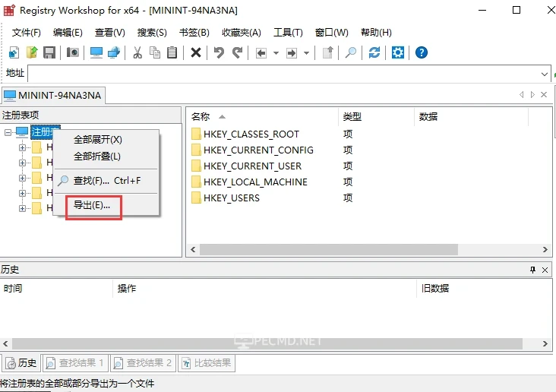Open the 查看(V) menu

pyautogui.click(x=110, y=33)
